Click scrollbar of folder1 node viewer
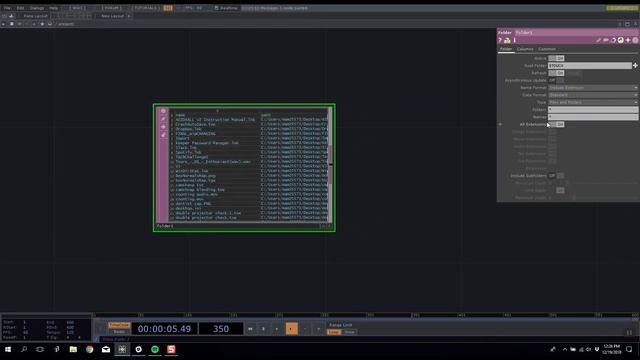Viewport: 640px width, 360px height. 330,165
